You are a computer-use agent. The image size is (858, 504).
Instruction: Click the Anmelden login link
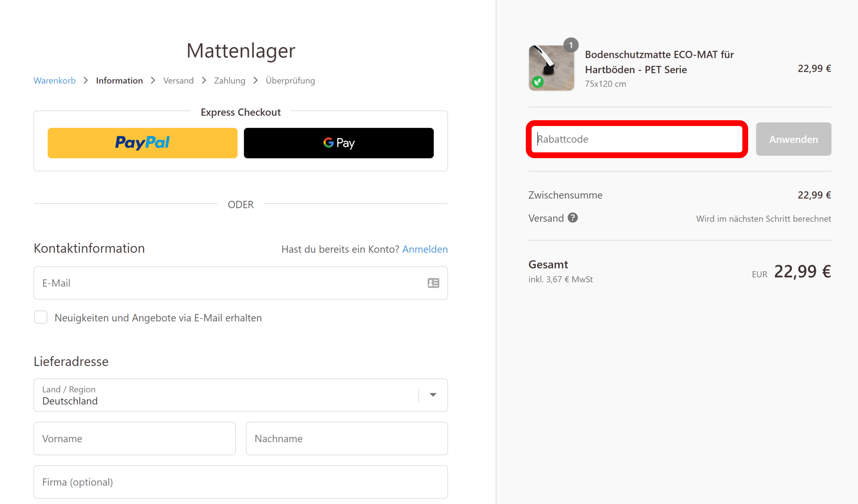click(425, 249)
